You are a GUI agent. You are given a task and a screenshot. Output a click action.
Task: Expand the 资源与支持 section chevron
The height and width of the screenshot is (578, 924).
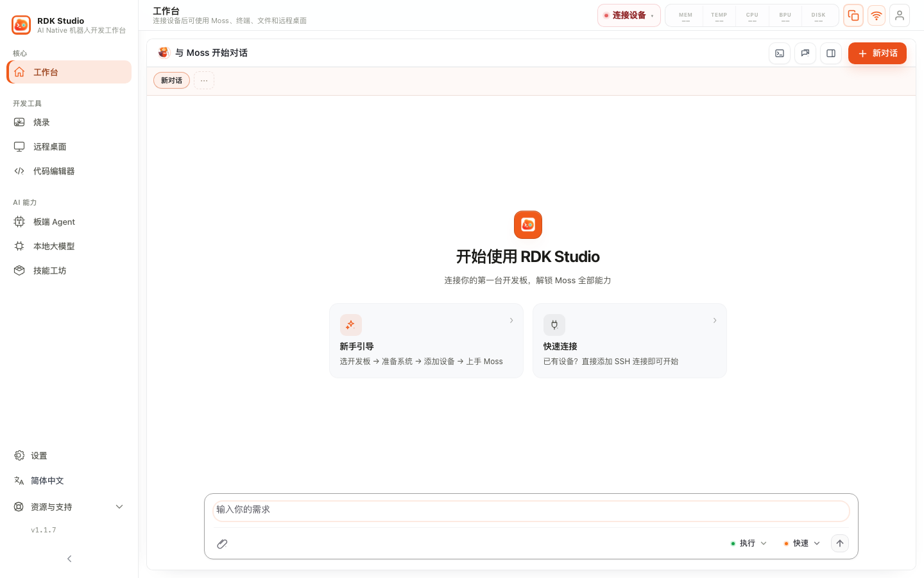[119, 507]
